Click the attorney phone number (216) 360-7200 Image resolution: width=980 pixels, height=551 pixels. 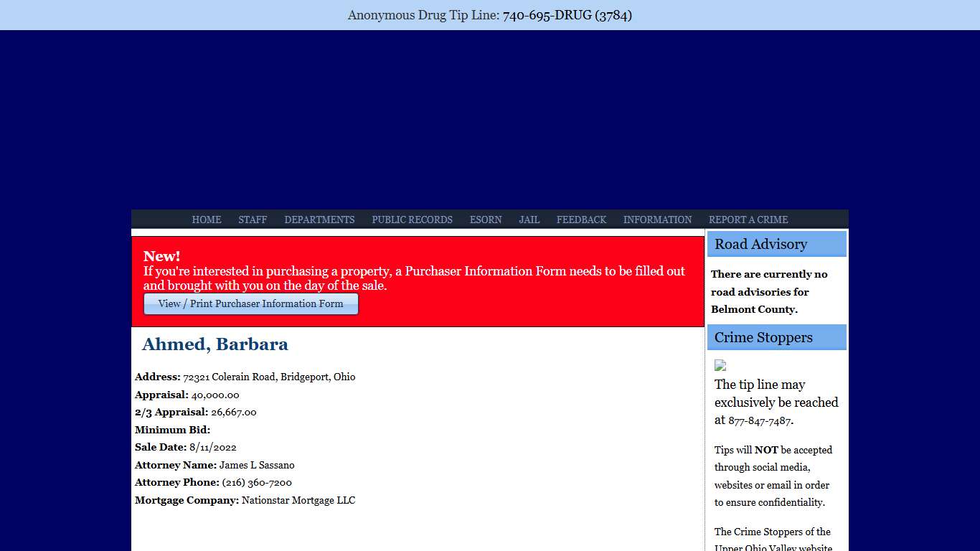(x=257, y=483)
